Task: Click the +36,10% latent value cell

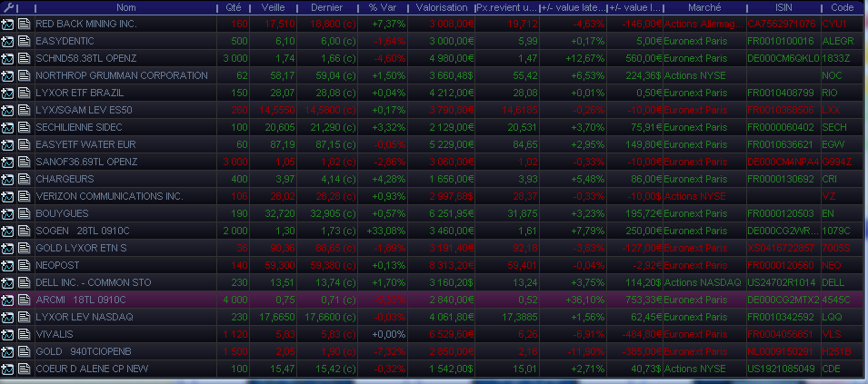Action: pyautogui.click(x=573, y=300)
